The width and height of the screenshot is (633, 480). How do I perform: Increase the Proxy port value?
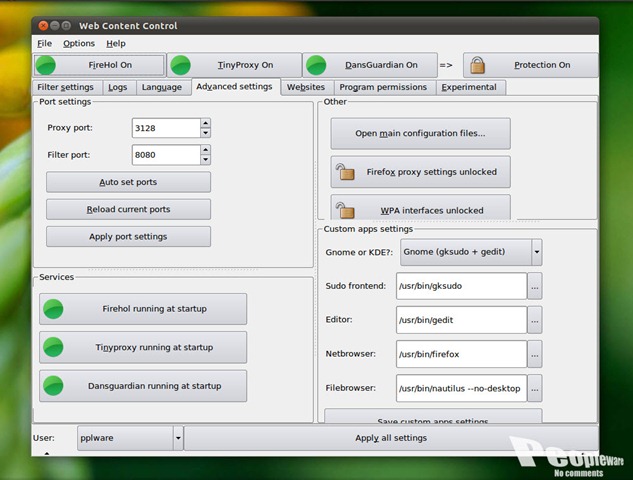pyautogui.click(x=205, y=123)
